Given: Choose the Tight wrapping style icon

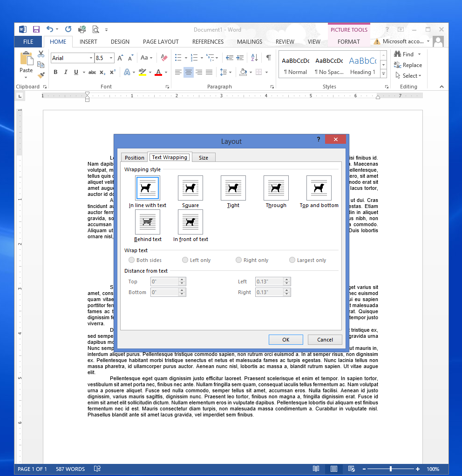Looking at the screenshot, I should (x=233, y=188).
